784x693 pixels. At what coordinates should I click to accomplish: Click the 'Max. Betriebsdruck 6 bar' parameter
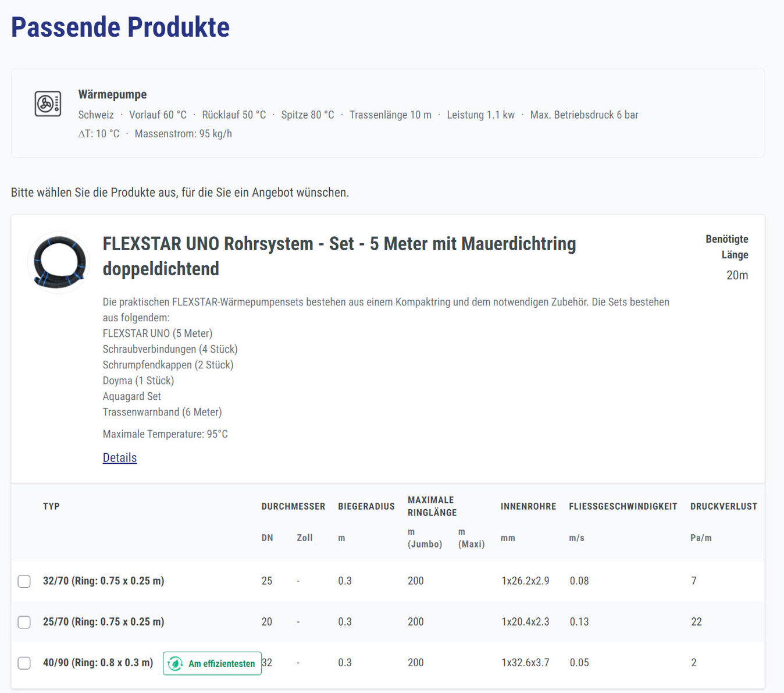(585, 115)
